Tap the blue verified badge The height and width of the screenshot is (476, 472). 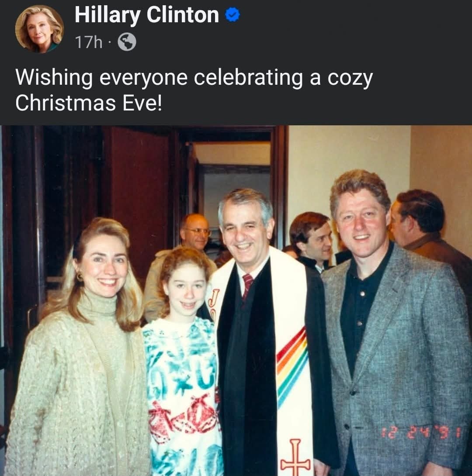click(233, 15)
